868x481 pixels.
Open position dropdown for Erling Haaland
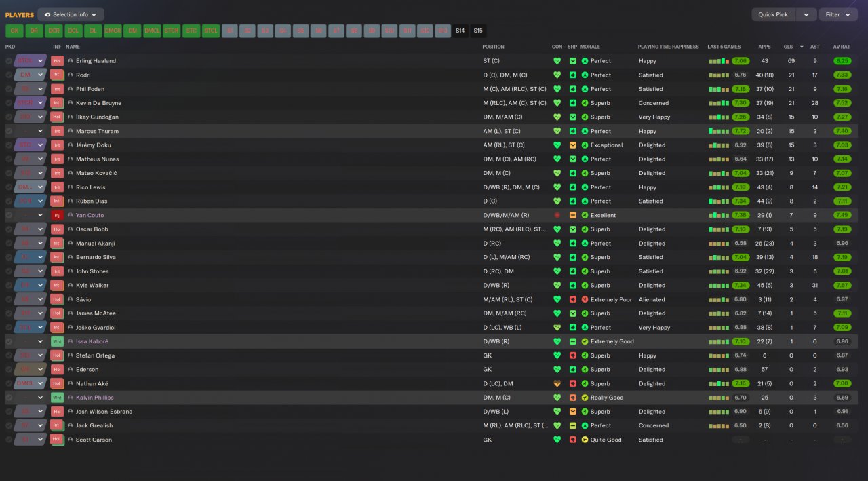coord(40,61)
